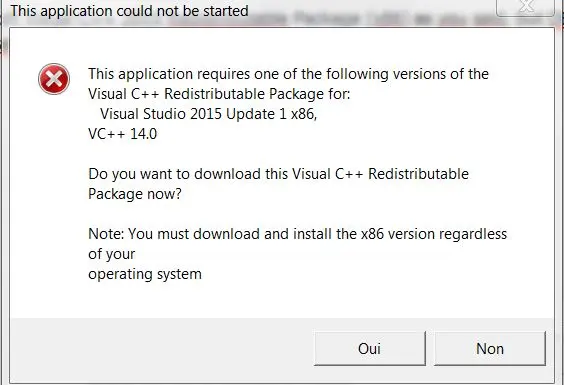Confirm download with the Oui button
This screenshot has height=385, width=564.
pos(369,348)
